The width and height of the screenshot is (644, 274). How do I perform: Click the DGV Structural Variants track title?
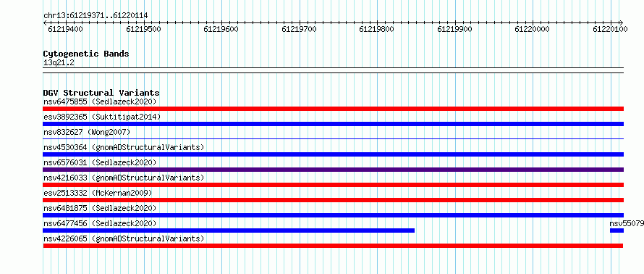pyautogui.click(x=101, y=93)
